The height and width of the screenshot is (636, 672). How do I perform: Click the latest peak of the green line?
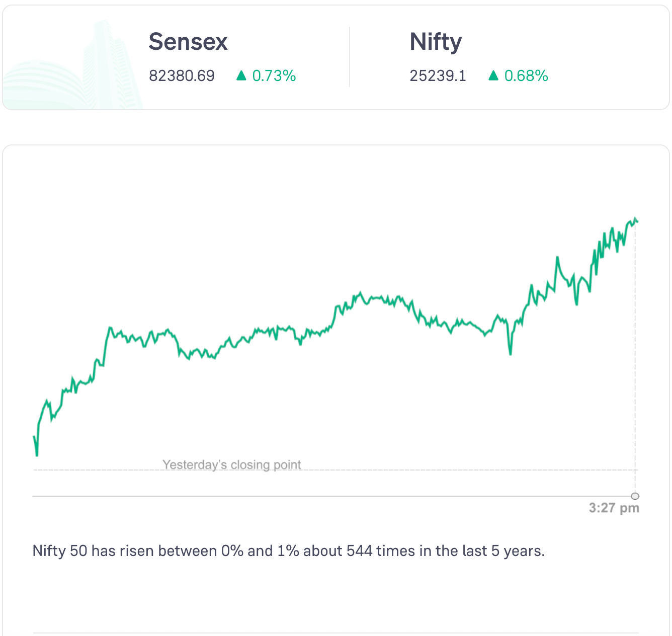click(635, 219)
